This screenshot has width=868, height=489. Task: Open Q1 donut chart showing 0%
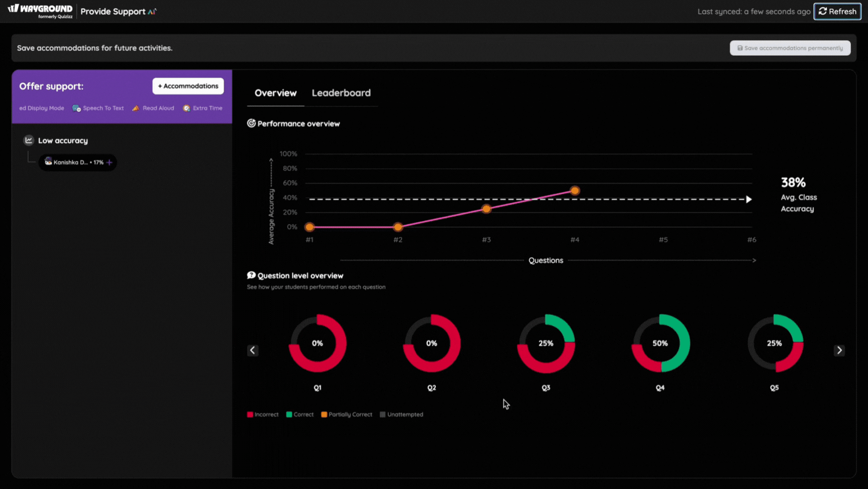pos(317,343)
